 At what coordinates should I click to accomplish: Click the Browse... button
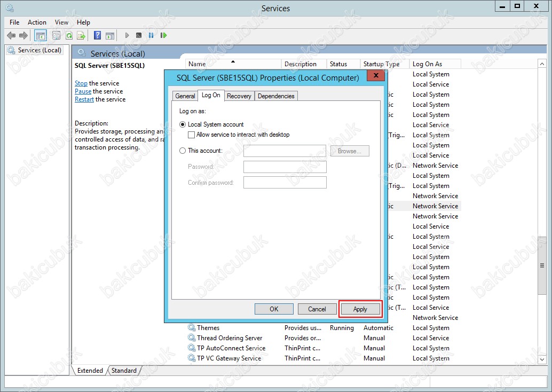point(350,151)
